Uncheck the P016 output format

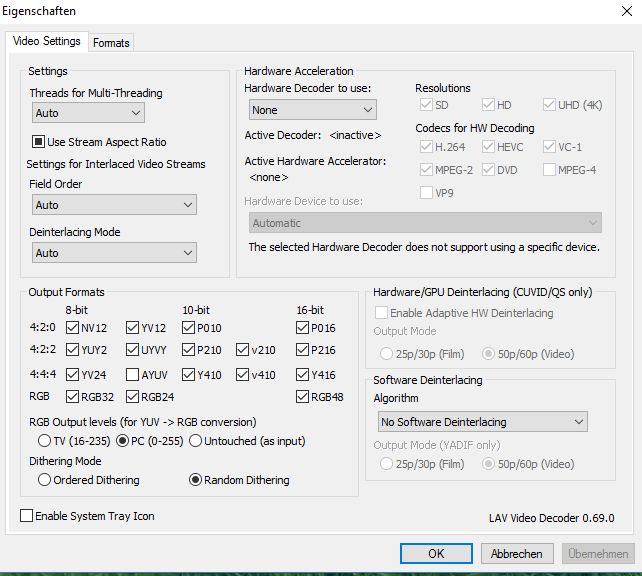[x=302, y=328]
